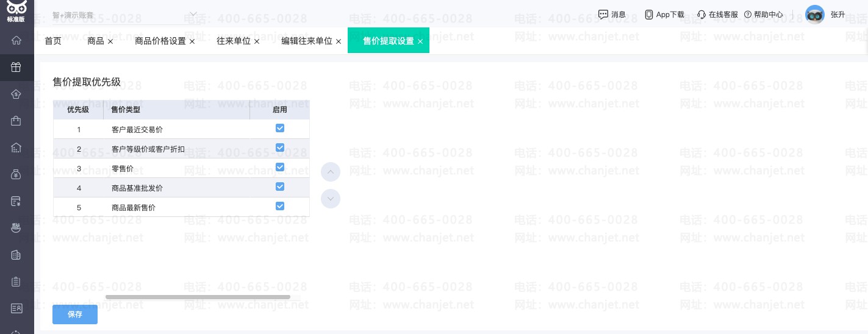Open the ID card sidebar icon

click(x=16, y=308)
